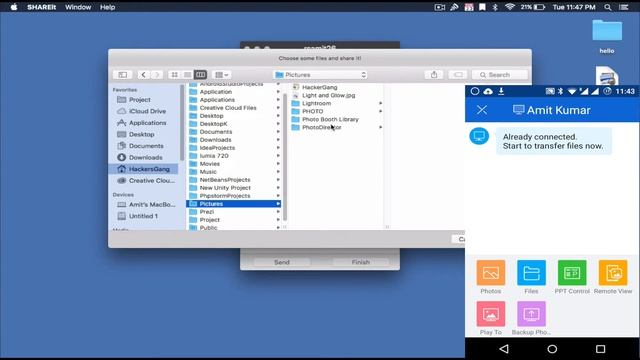Switch to icon view
The image size is (640, 360).
pyautogui.click(x=174, y=75)
